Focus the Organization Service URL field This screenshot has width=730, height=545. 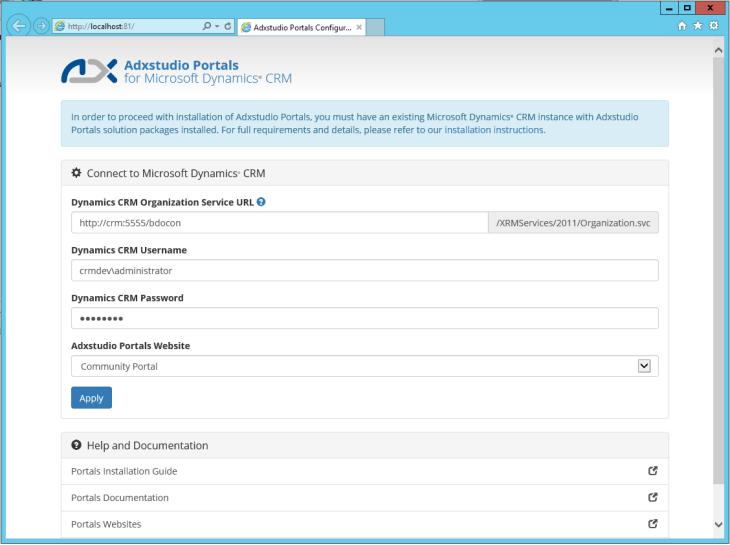[280, 223]
